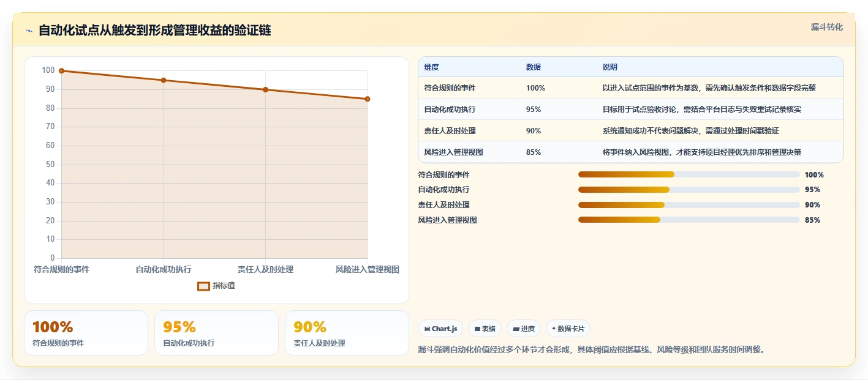Click the 85% figure beside progress bar
Image resolution: width=868 pixels, height=380 pixels.
[812, 220]
